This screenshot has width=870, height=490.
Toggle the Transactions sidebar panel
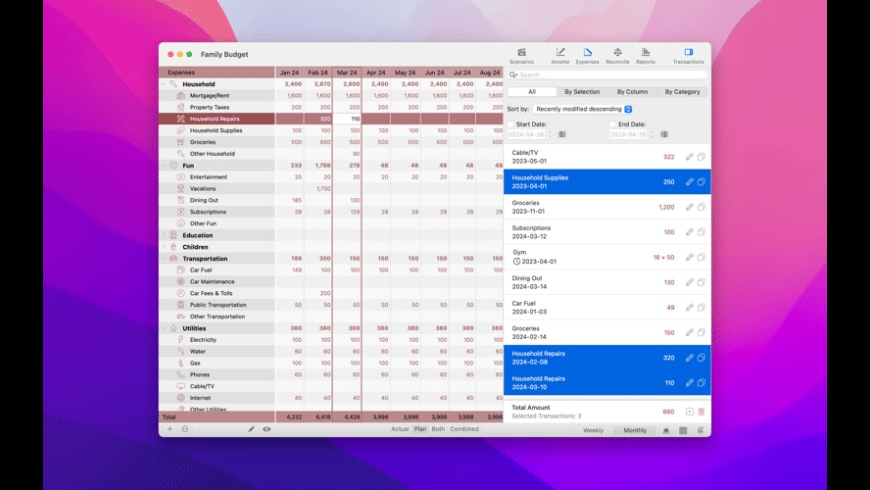(x=688, y=55)
